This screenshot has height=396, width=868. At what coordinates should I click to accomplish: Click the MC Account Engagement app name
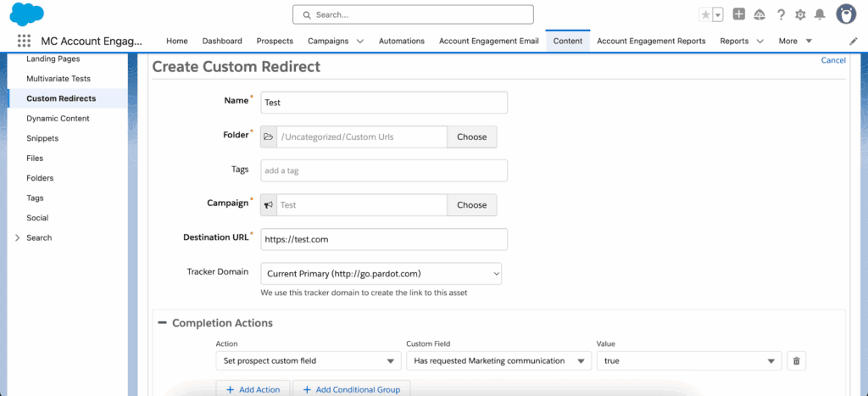92,41
